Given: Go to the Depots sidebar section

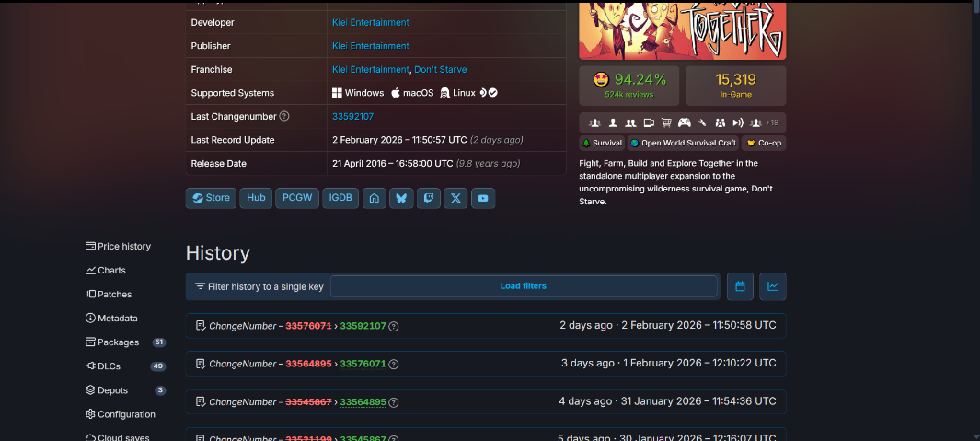Looking at the screenshot, I should click(112, 390).
